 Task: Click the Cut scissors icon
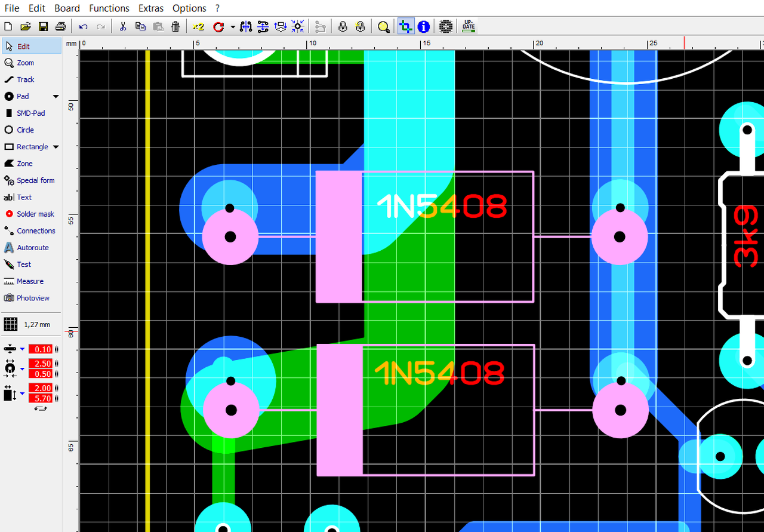pyautogui.click(x=124, y=26)
